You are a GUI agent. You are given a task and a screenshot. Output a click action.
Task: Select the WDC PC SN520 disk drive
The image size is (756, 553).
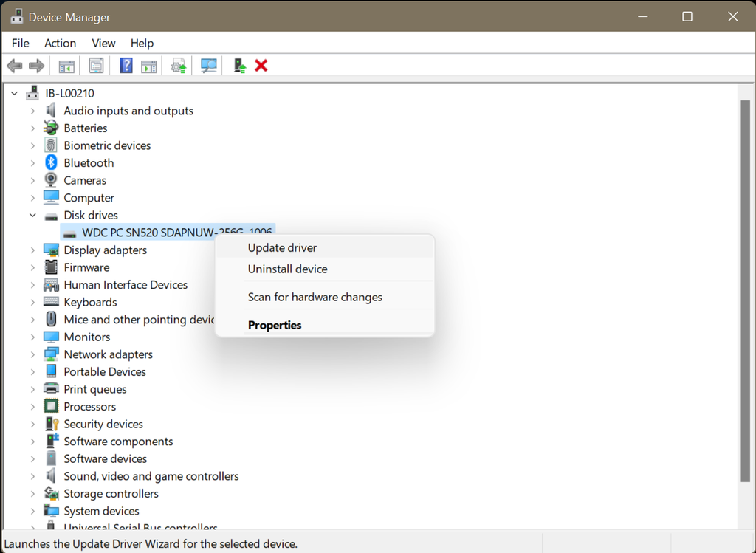pos(168,232)
